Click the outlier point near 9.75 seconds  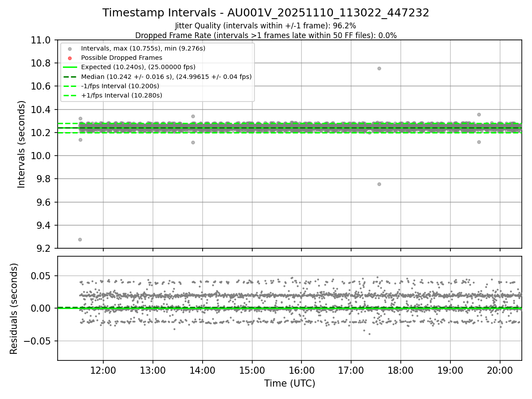(379, 184)
